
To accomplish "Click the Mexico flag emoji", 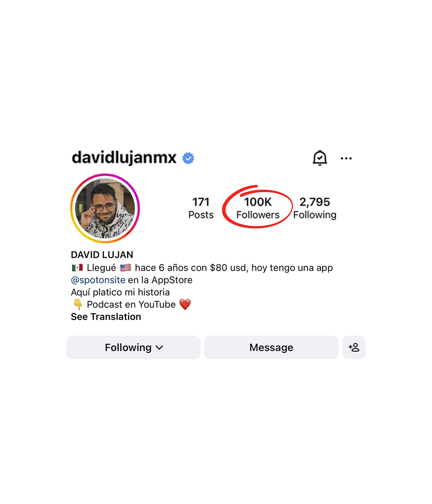I will [x=77, y=268].
